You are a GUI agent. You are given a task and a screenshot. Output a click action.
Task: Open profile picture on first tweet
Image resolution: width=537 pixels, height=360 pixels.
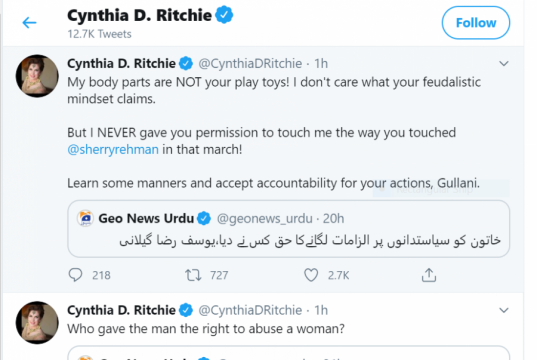37,76
